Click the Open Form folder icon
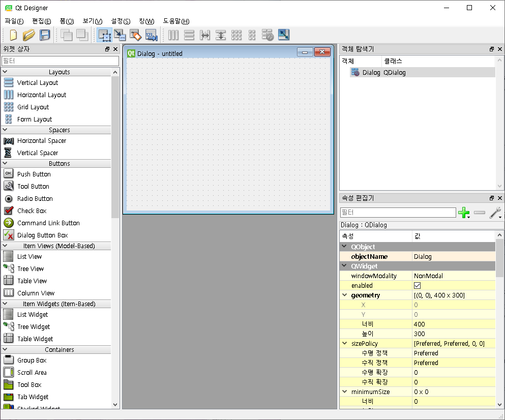505x420 pixels. click(28, 35)
